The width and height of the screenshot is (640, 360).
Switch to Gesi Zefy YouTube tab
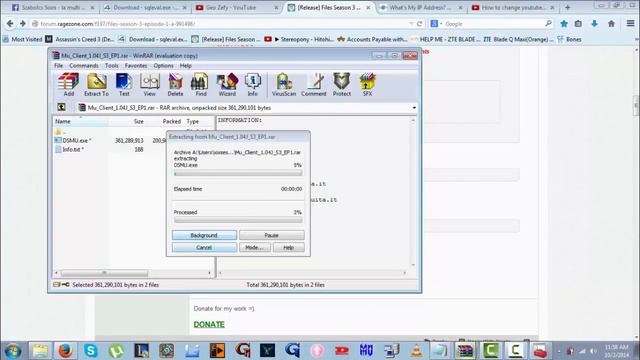click(236, 7)
